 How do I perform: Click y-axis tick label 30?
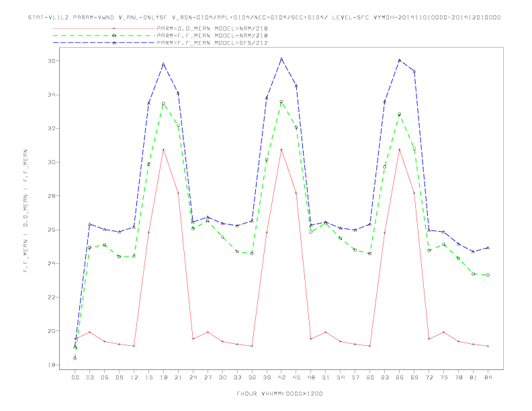[52, 163]
